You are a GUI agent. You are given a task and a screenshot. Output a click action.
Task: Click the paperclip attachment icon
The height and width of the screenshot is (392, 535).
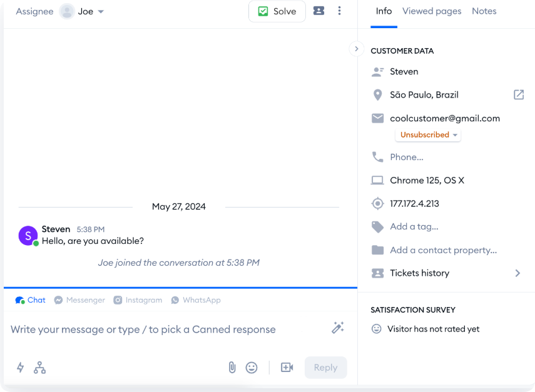232,368
